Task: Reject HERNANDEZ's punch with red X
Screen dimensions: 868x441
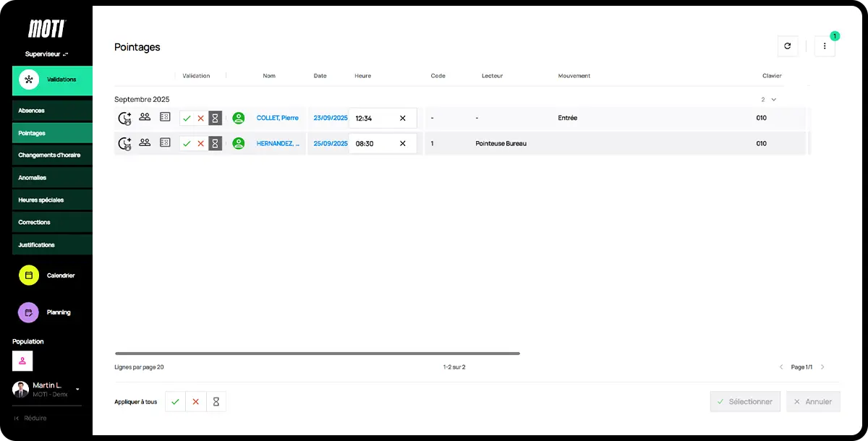Action: [x=200, y=143]
